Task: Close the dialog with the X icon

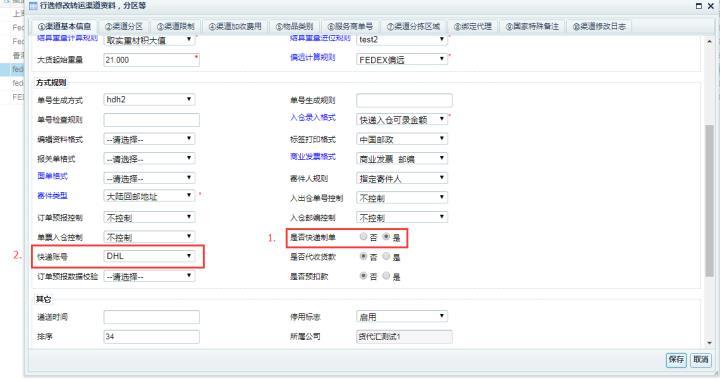Action: [711, 6]
